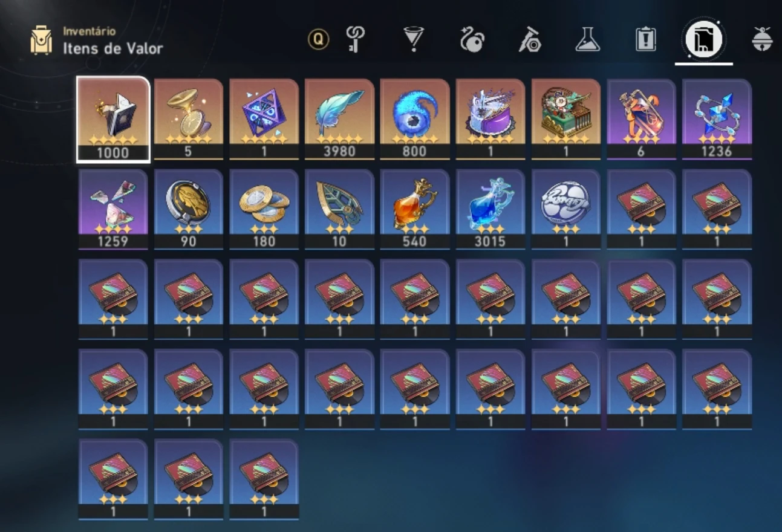Select the leaf-shaped item with count 10

[339, 209]
